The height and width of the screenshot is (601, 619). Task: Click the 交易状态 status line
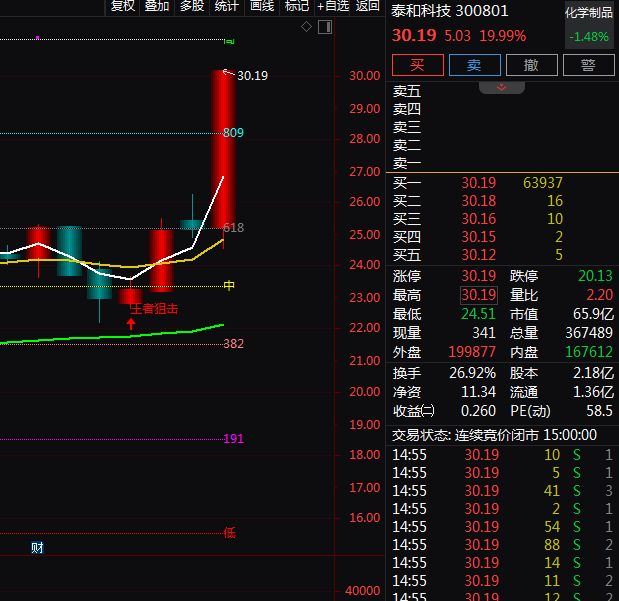(494, 435)
